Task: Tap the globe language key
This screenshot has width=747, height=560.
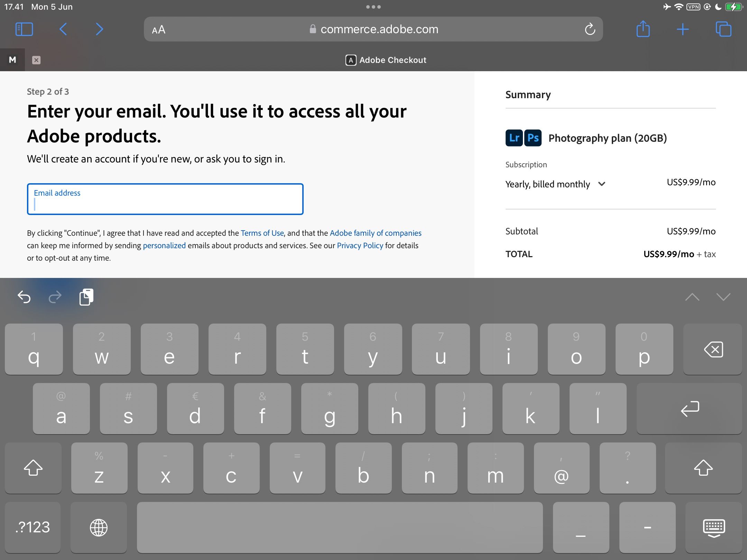Action: (x=99, y=528)
